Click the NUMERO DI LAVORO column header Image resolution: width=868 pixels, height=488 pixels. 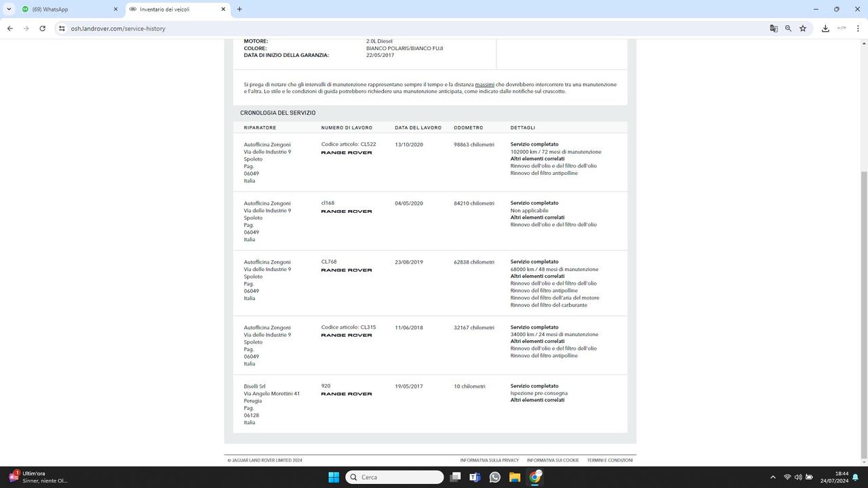tap(347, 127)
